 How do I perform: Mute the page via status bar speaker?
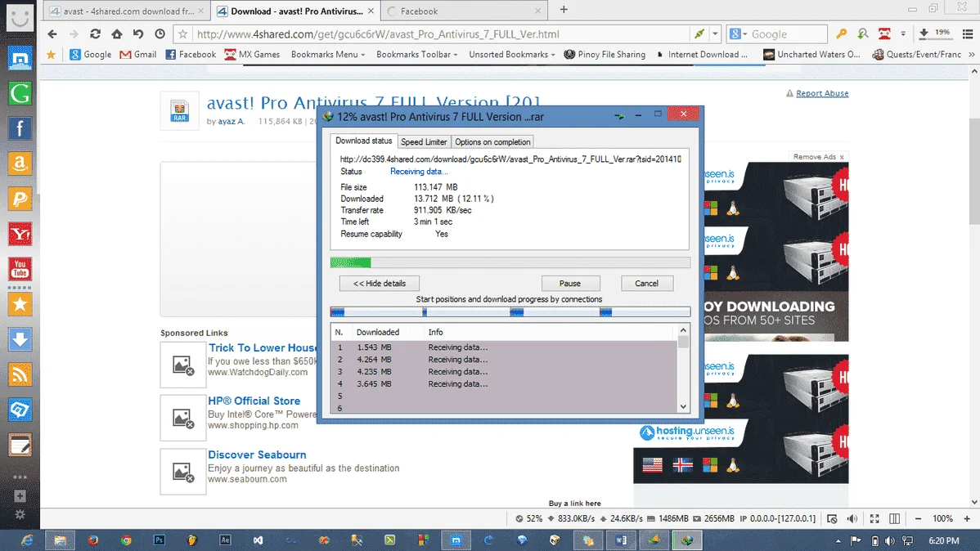coord(852,519)
